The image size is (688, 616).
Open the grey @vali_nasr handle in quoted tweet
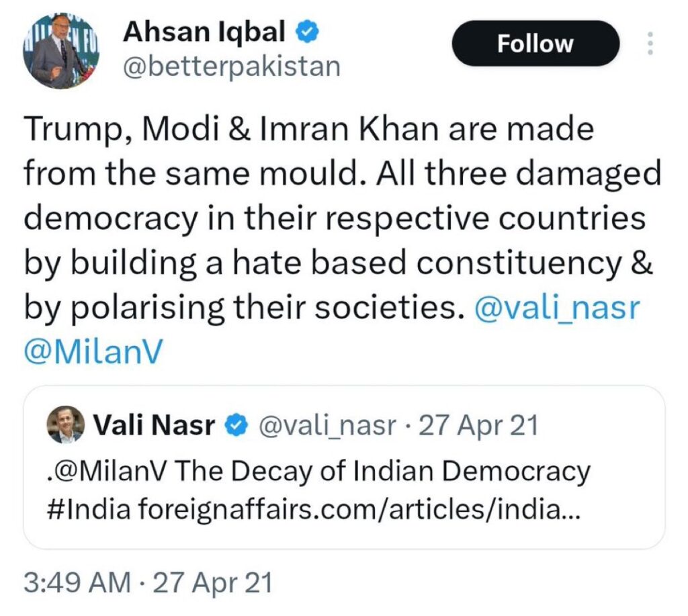pyautogui.click(x=327, y=425)
